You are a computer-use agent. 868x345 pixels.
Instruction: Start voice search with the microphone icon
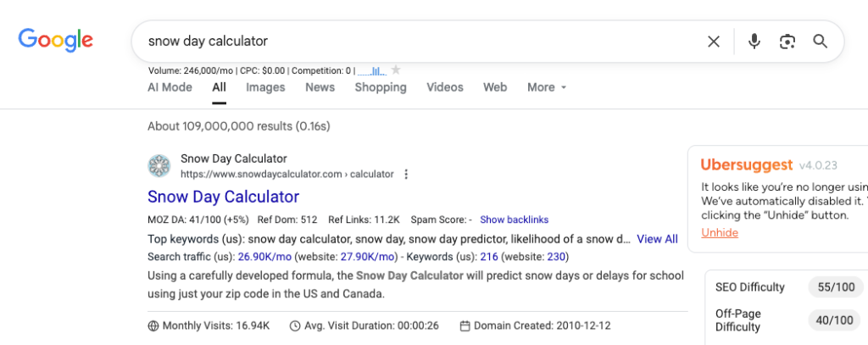[x=754, y=42]
